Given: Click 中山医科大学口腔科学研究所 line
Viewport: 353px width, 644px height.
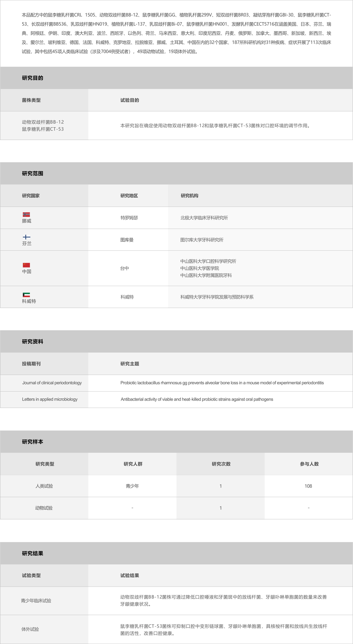Looking at the screenshot, I should point(208,261).
